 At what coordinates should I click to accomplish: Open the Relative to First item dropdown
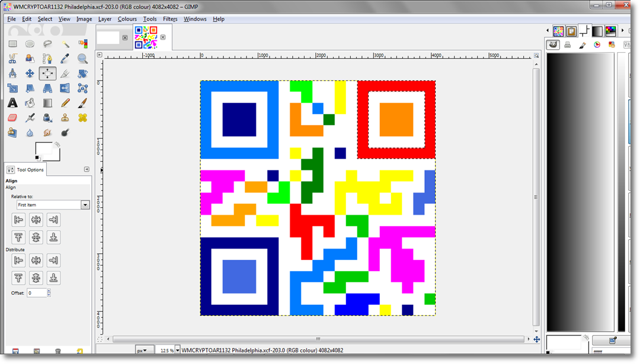[53, 205]
